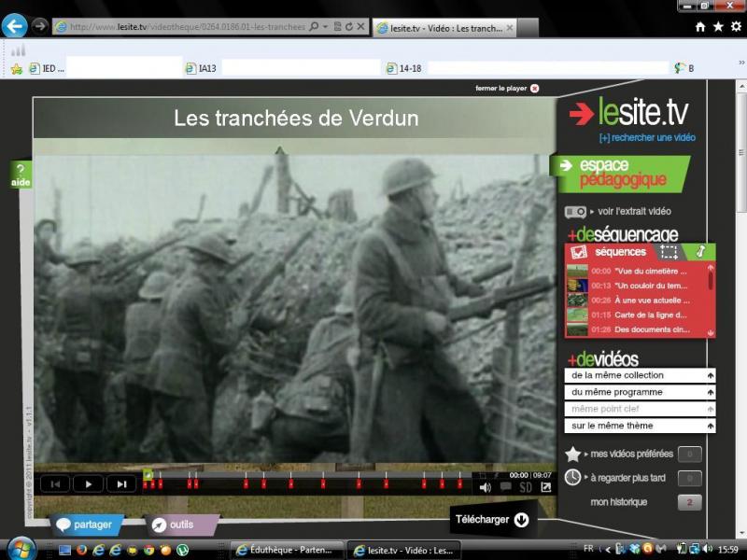Toggle subtitles speech-bubble icon in player

[505, 486]
